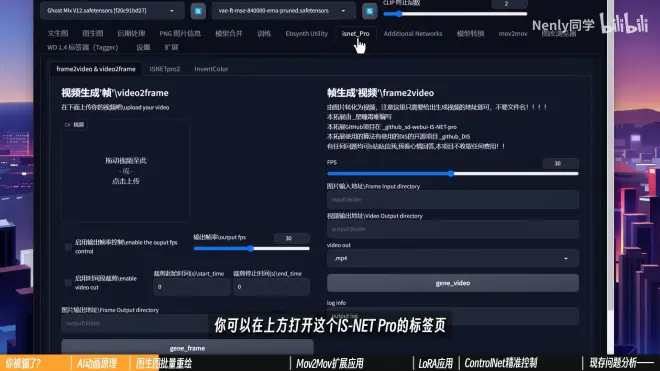Open the Ghost Mix V12 checkpoint dropdown
The width and height of the screenshot is (660, 371).
pyautogui.click(x=112, y=11)
